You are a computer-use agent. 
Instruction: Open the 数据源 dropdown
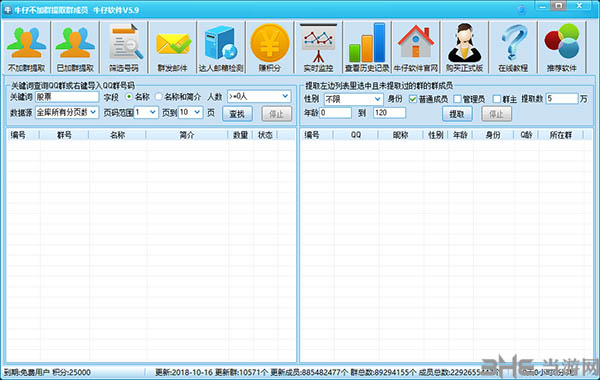pyautogui.click(x=67, y=113)
